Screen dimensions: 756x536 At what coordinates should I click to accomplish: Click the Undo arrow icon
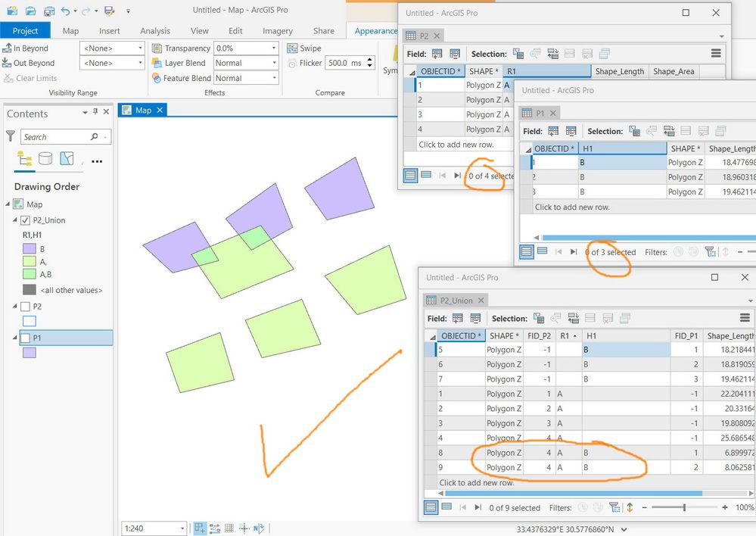coord(66,10)
